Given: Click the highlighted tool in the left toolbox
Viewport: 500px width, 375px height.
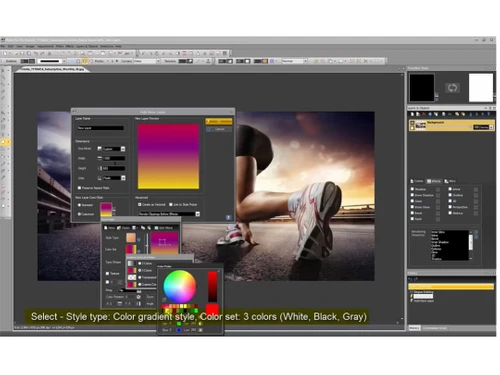Looking at the screenshot, I should coord(4,142).
